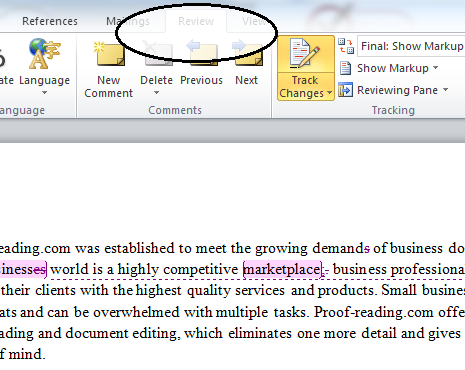
Task: Open the Final: Show Markup combo box
Action: 411,46
